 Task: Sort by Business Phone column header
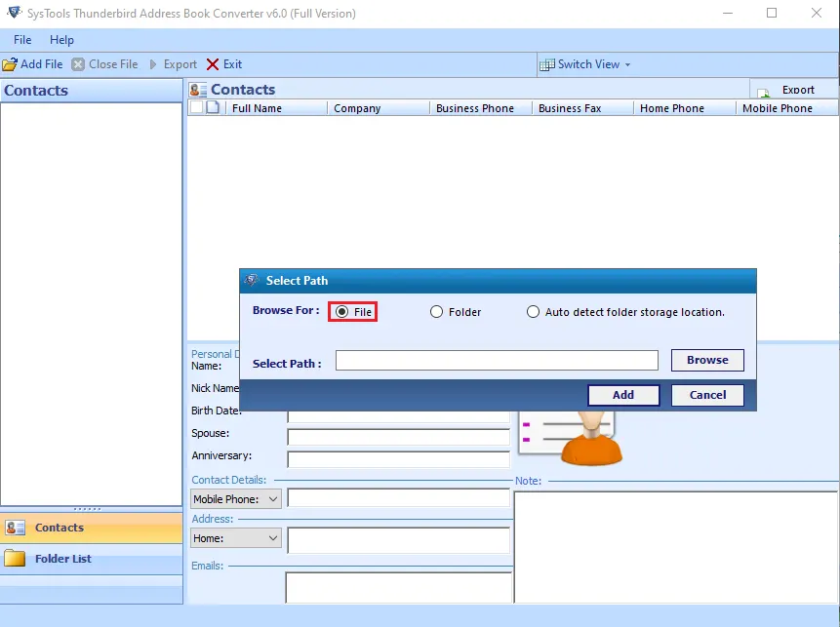coord(481,108)
